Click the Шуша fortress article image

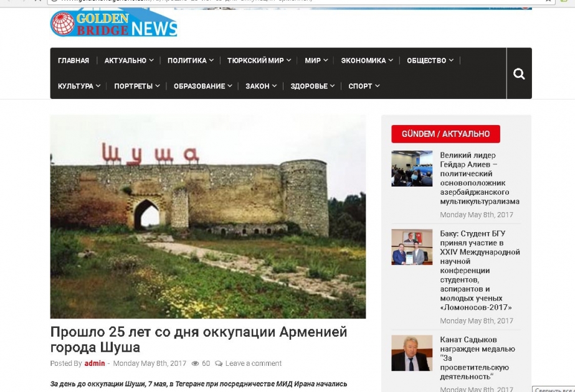(208, 217)
